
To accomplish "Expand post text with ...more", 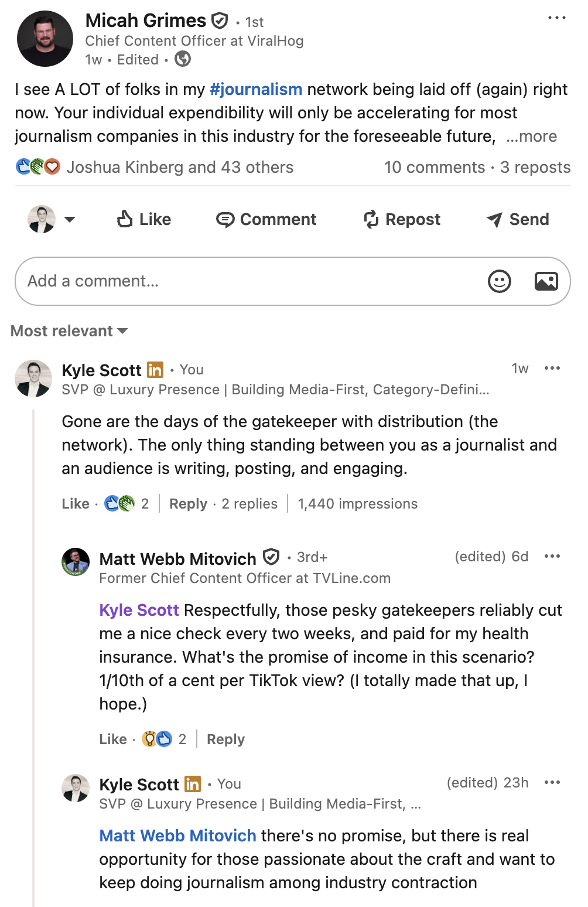I will (x=532, y=137).
